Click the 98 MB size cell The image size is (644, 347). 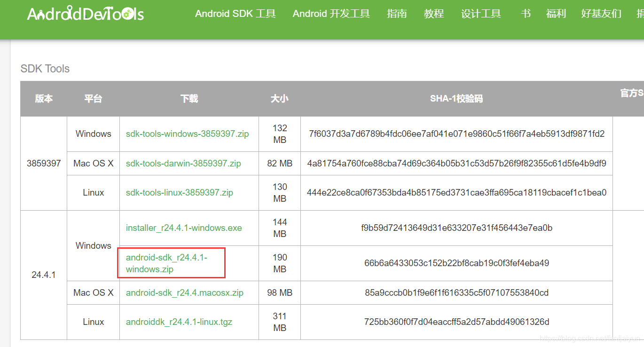click(280, 292)
